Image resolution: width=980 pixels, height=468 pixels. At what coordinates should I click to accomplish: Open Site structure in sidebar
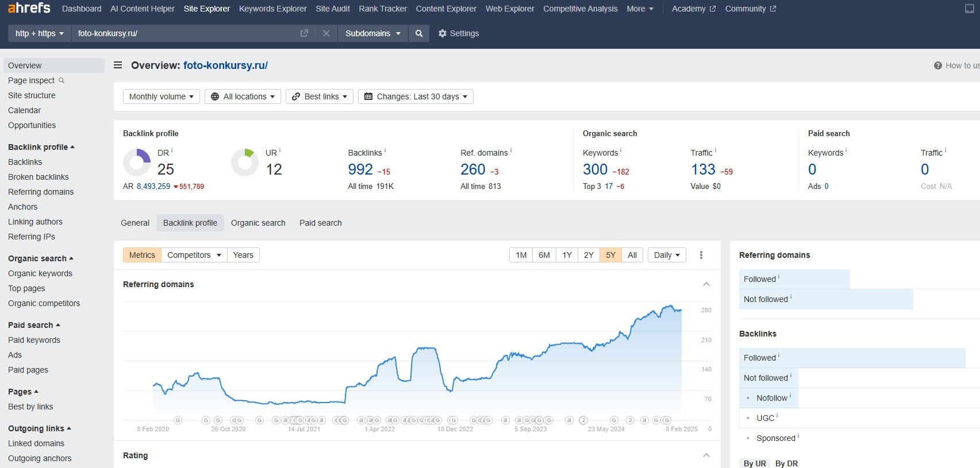click(32, 95)
